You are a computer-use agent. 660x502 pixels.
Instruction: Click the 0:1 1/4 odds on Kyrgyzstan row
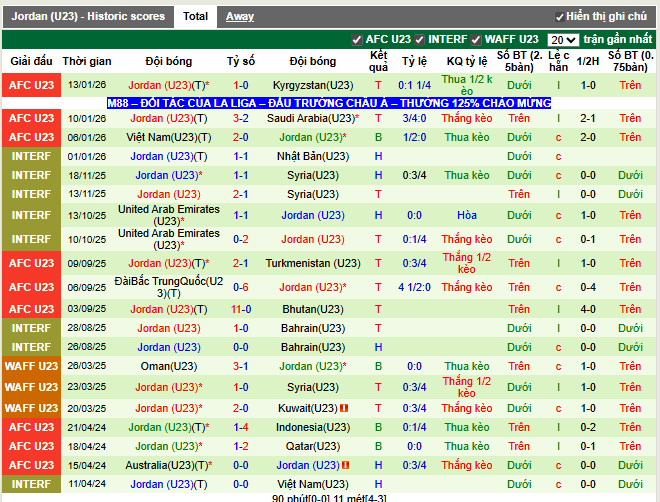point(414,85)
